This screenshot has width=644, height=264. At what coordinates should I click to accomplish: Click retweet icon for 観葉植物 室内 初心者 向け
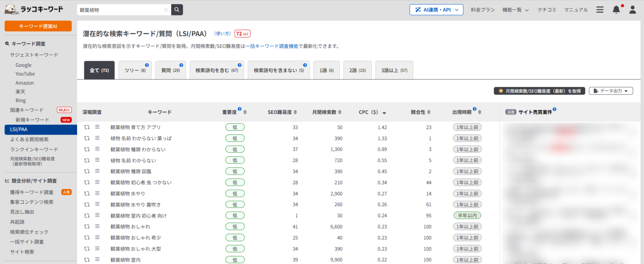click(87, 216)
